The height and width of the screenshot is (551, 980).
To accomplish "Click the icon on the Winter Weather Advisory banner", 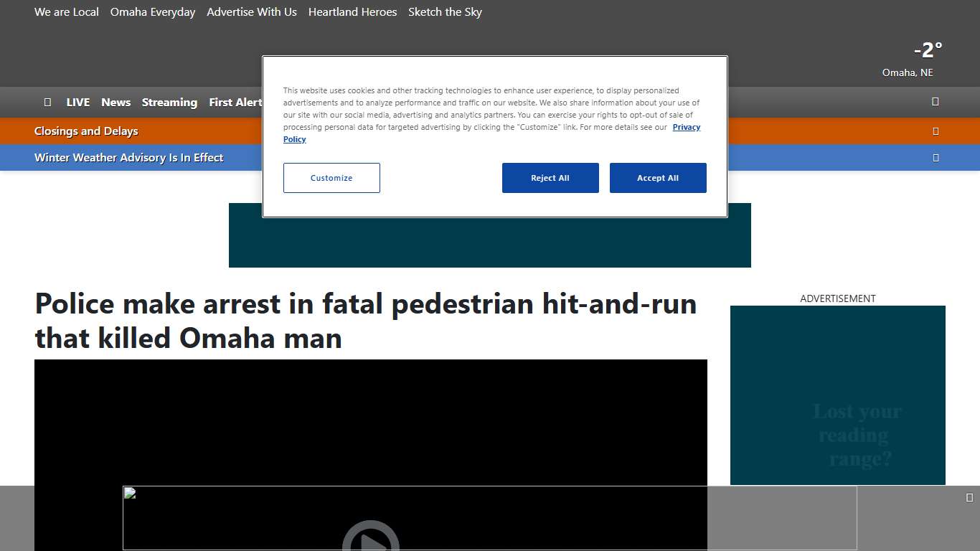I will click(x=936, y=158).
